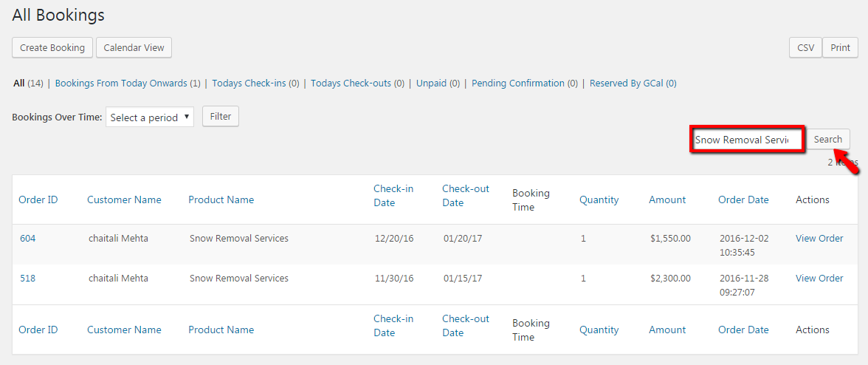The image size is (868, 365).
Task: Sort by Customer Name in table header
Action: pyautogui.click(x=124, y=200)
